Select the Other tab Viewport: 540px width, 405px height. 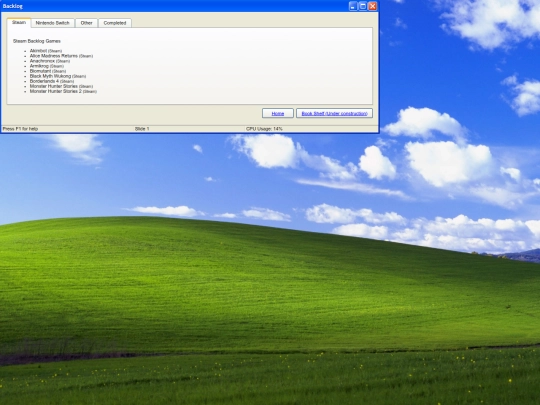click(x=86, y=23)
